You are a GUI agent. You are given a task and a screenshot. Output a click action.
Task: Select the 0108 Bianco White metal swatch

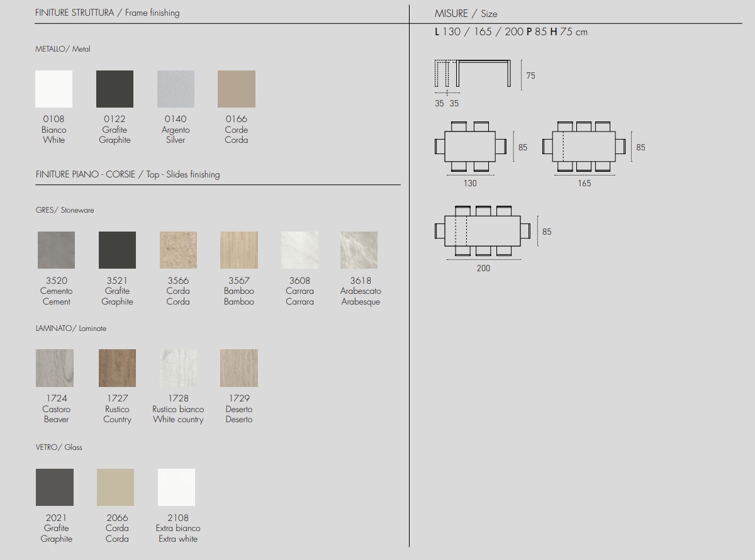pyautogui.click(x=54, y=89)
